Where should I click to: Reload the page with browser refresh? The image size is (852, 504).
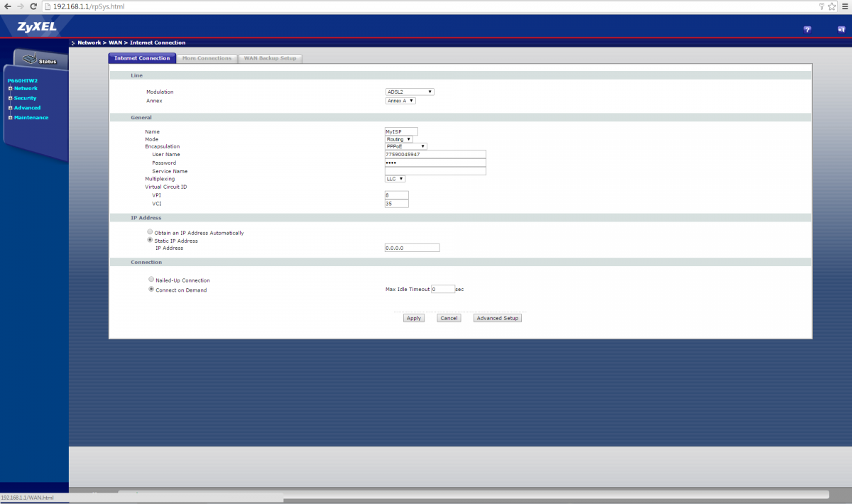click(33, 6)
